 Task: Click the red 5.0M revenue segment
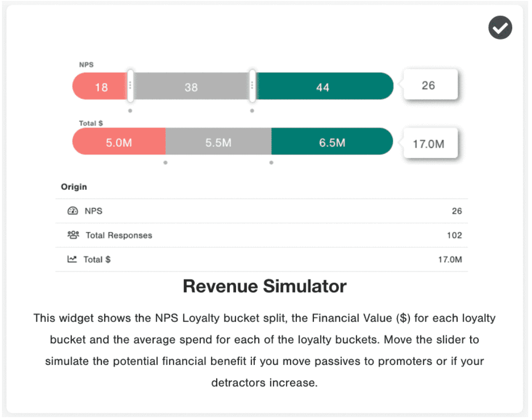(x=119, y=141)
